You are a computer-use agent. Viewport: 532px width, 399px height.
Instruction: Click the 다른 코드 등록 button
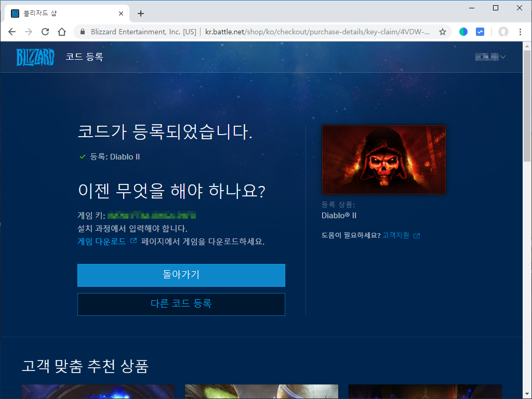[x=181, y=304]
